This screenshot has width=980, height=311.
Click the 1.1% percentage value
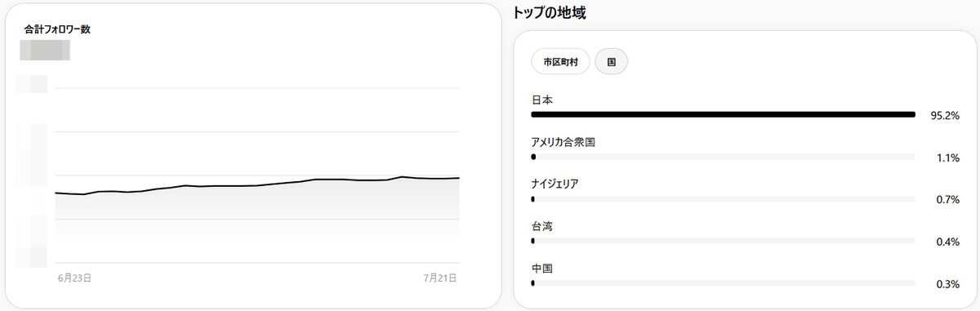[x=947, y=158]
